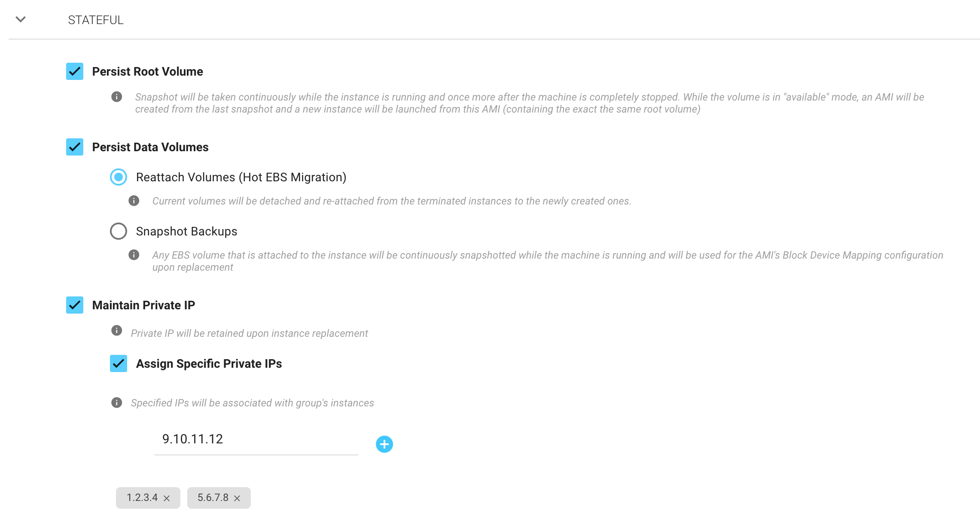980x531 pixels.
Task: Click the Snapshot Backups label text
Action: tap(186, 232)
